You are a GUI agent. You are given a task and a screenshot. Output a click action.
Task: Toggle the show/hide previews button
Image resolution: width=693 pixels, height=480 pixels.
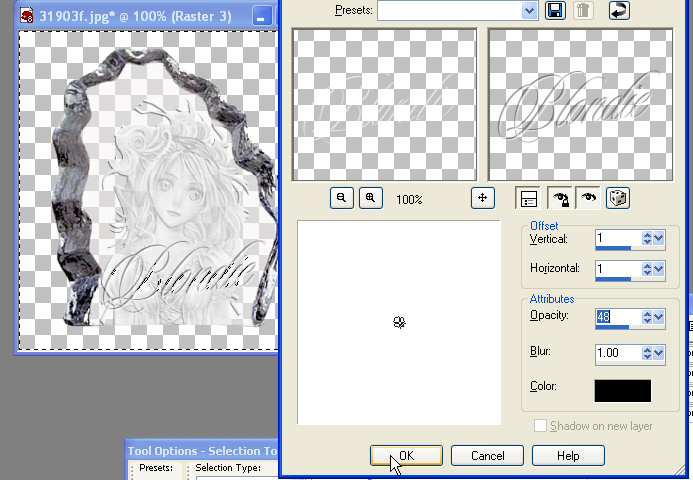(x=529, y=198)
